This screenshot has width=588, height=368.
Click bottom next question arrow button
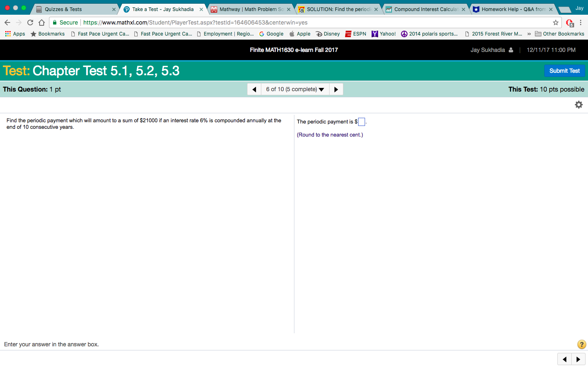578,359
